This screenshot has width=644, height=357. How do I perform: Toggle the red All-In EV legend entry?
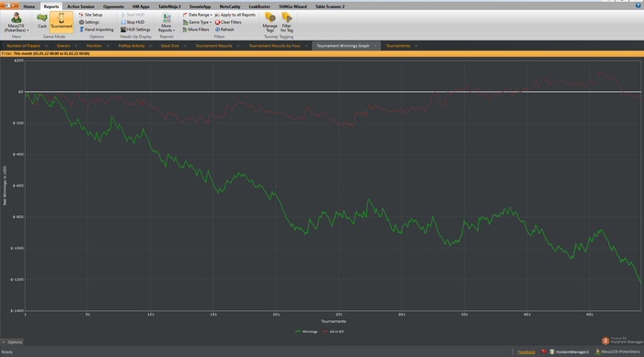(x=333, y=331)
